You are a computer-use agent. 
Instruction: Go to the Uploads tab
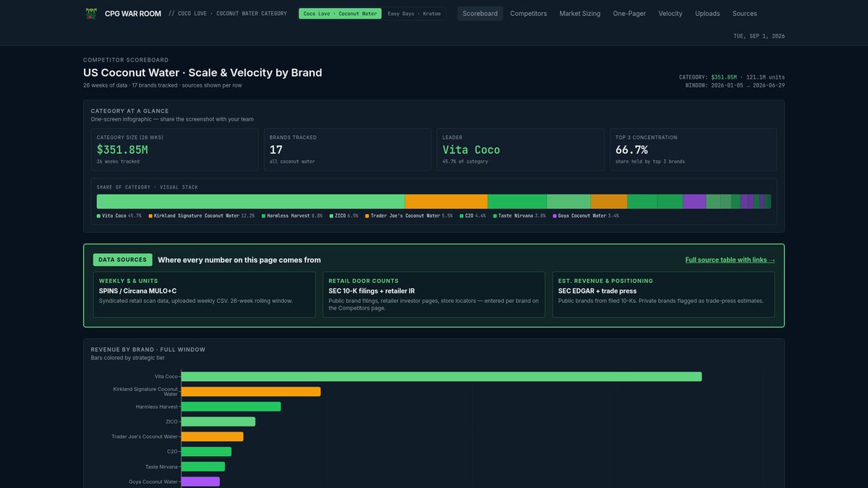coord(707,14)
